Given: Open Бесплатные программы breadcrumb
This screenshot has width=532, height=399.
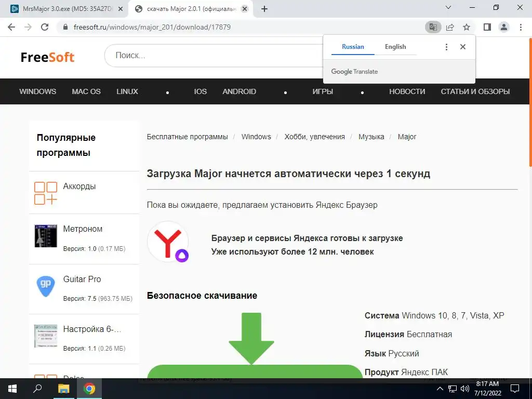Looking at the screenshot, I should coord(187,137).
